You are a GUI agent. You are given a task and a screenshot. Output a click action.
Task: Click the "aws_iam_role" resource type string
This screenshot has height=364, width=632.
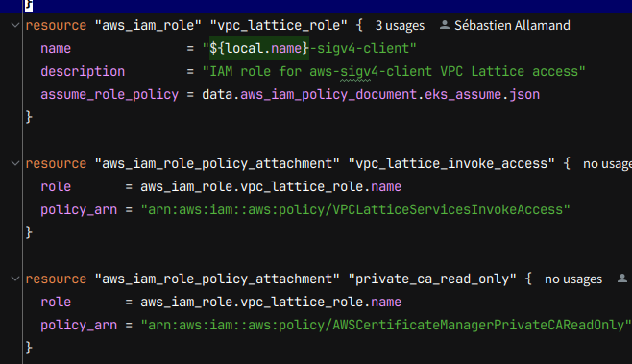coord(148,26)
